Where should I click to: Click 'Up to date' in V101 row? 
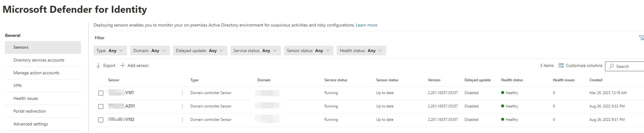click(385, 93)
